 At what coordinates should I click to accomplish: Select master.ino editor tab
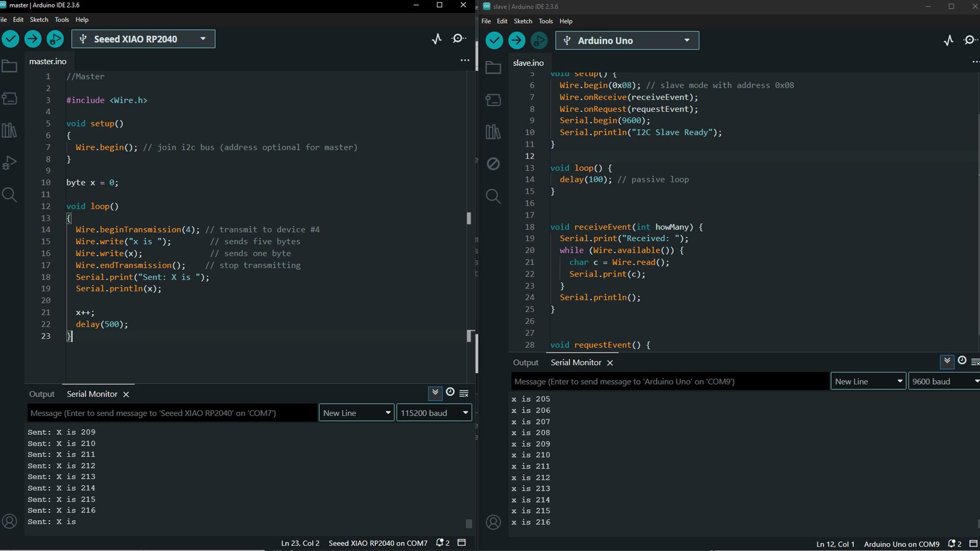point(48,61)
